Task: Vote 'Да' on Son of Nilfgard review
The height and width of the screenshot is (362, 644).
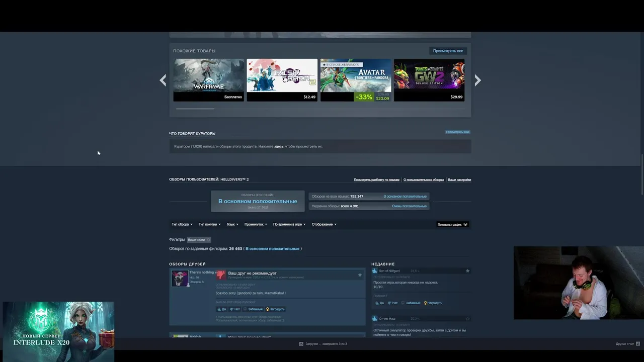Action: pos(379,303)
